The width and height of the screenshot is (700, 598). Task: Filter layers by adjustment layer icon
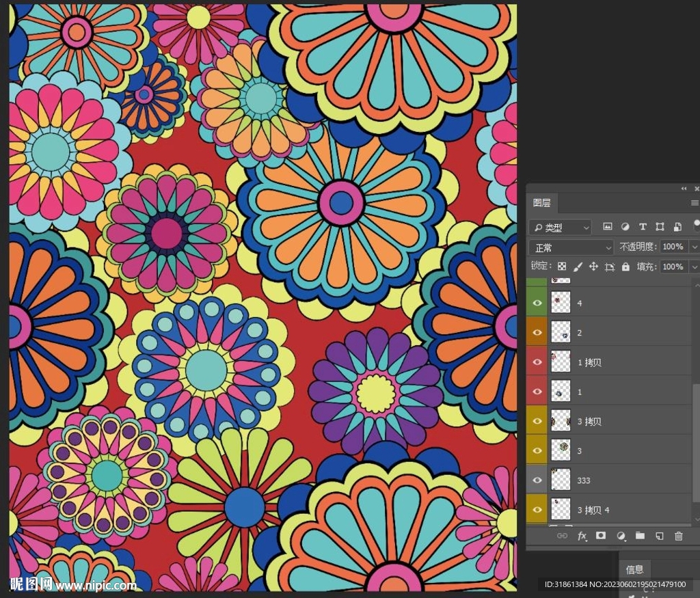pos(625,227)
